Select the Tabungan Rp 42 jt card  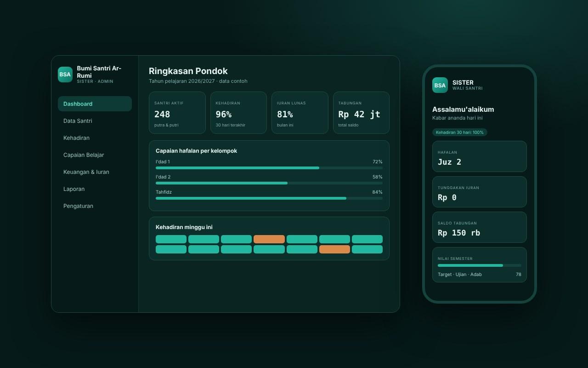click(361, 113)
